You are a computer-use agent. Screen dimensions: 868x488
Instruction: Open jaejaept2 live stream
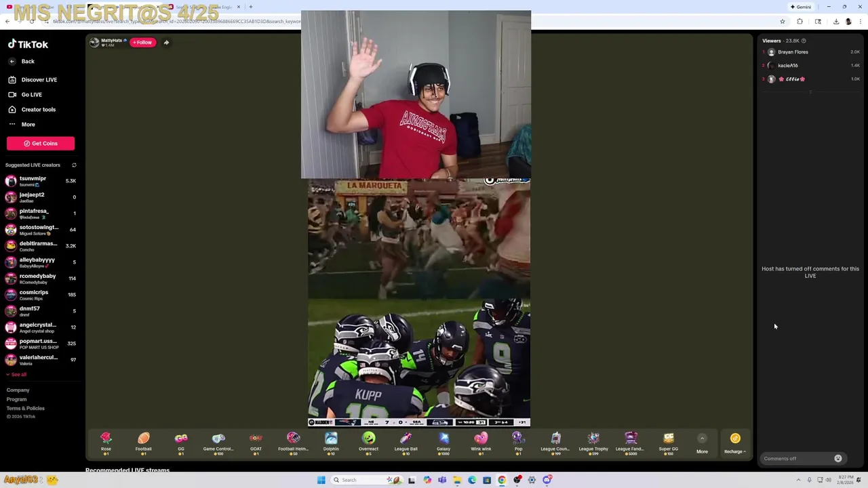click(41, 197)
